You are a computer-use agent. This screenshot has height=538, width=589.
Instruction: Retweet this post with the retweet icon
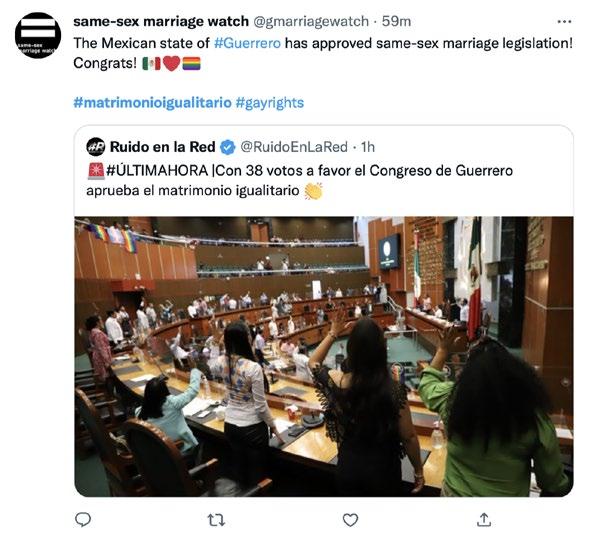[216, 520]
